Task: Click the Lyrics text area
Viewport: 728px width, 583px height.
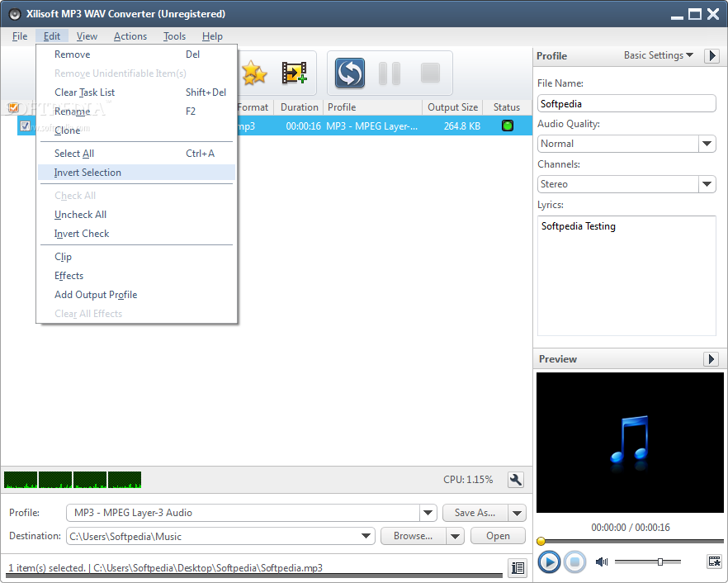Action: click(x=626, y=276)
